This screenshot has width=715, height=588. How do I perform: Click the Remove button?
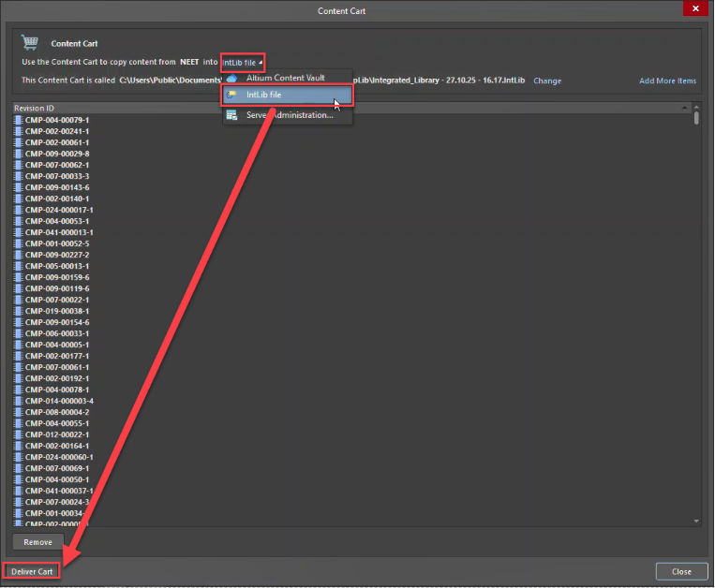point(37,542)
